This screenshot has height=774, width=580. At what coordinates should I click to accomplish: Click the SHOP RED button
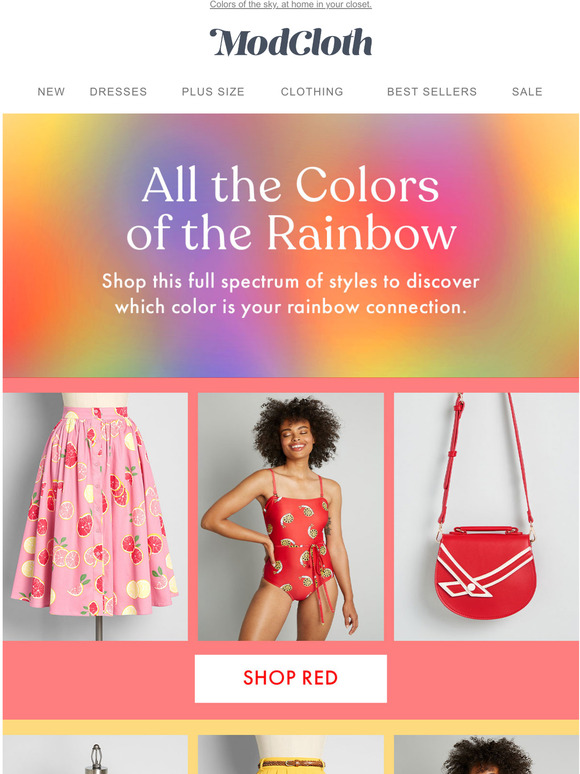pos(291,678)
